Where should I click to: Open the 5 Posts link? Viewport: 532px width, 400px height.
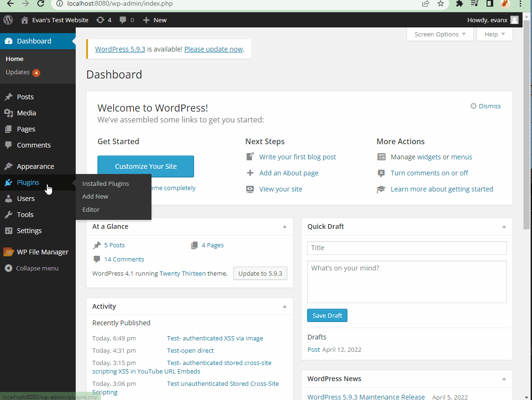[115, 245]
